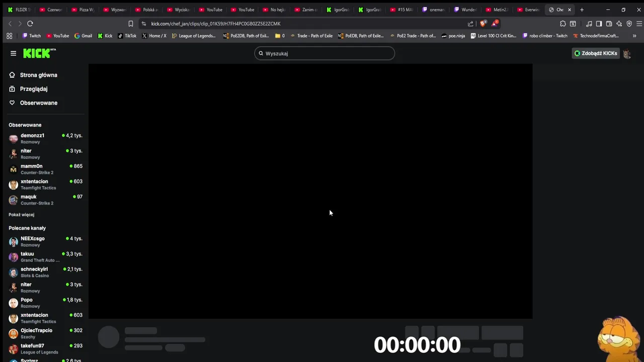The image size is (644, 362).
Task: Open the NEEXcsgo recommended channel
Action: (x=45, y=241)
